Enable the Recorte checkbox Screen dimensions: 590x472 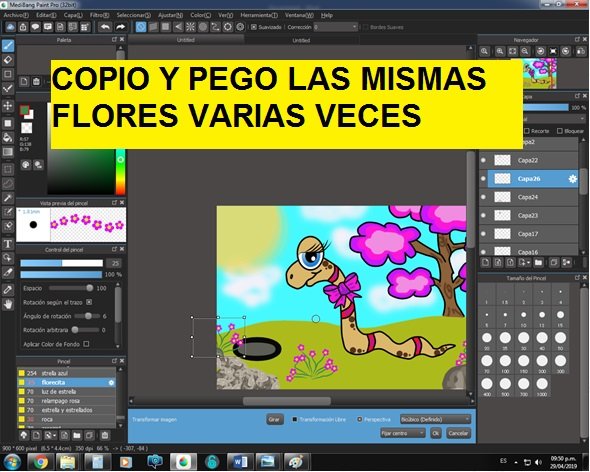tap(527, 131)
